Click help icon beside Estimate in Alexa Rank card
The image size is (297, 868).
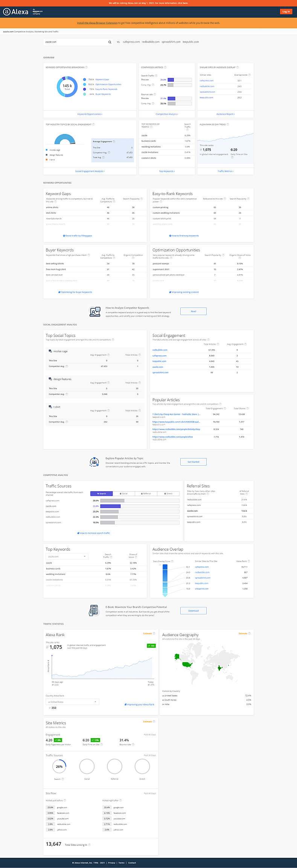(154, 633)
